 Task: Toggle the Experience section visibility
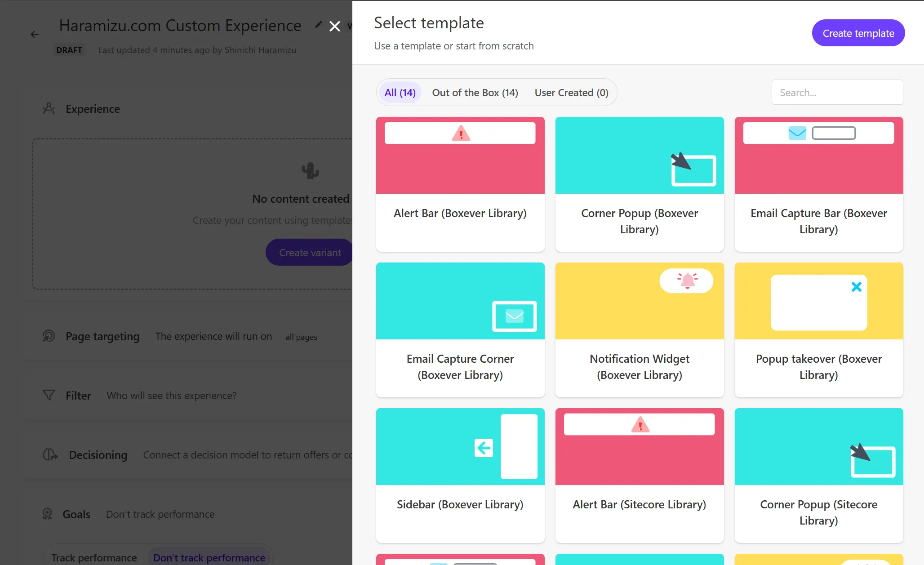[93, 109]
